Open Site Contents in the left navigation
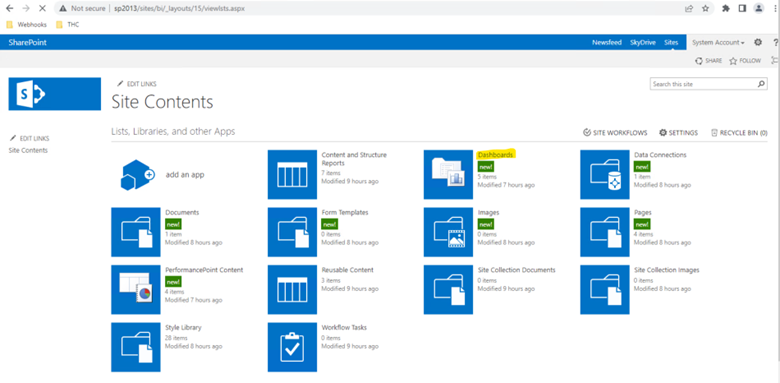The image size is (780, 383). tap(28, 150)
